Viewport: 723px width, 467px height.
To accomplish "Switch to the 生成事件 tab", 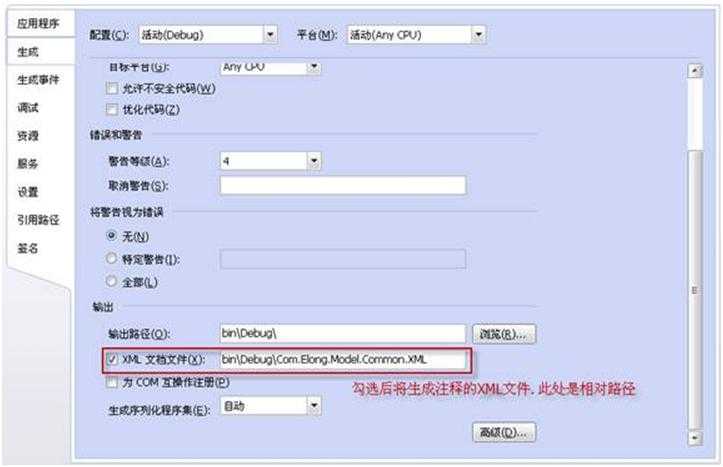I will pos(38,80).
